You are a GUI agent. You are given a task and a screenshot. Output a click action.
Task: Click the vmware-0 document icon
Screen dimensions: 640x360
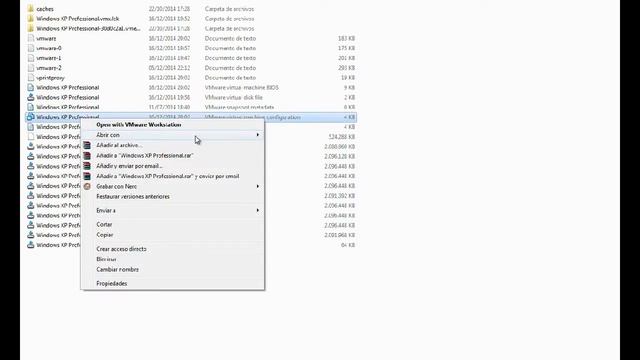point(31,48)
